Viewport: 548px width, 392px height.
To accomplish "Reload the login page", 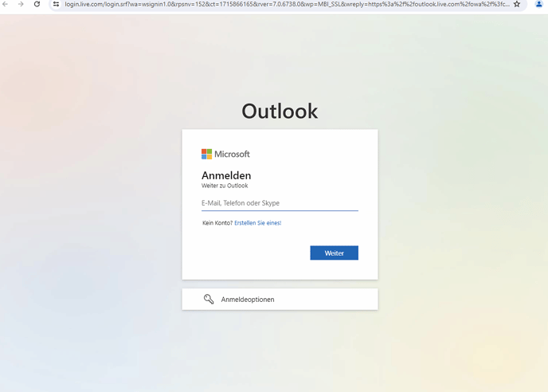I will click(37, 4).
